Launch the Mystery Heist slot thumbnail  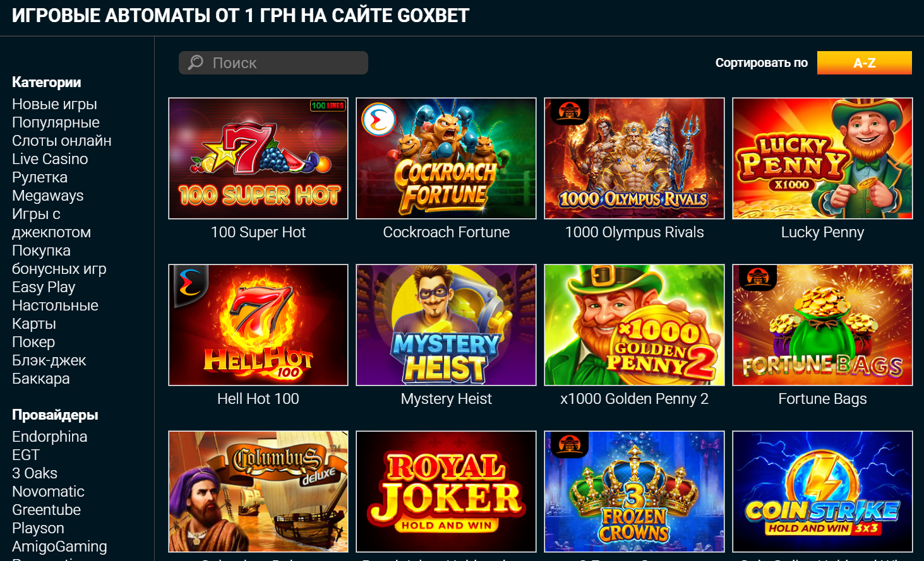click(x=446, y=325)
